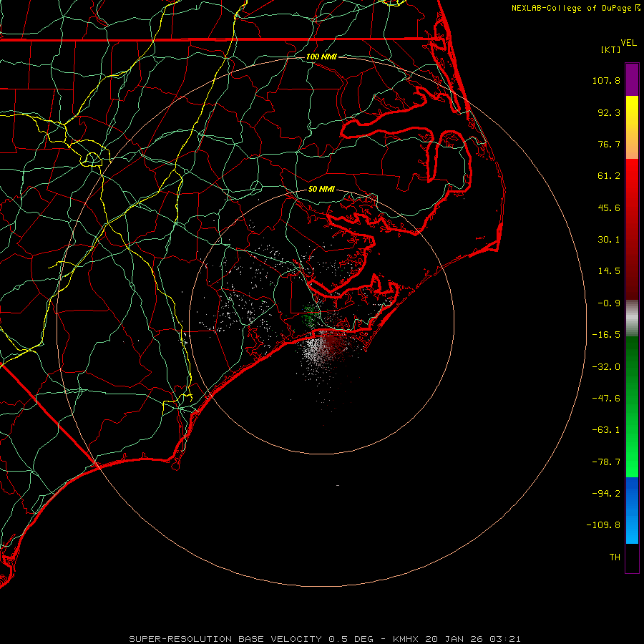Click the Super-Resolution Base Velocity caption
This screenshot has width=644, height=644.
click(x=324, y=639)
